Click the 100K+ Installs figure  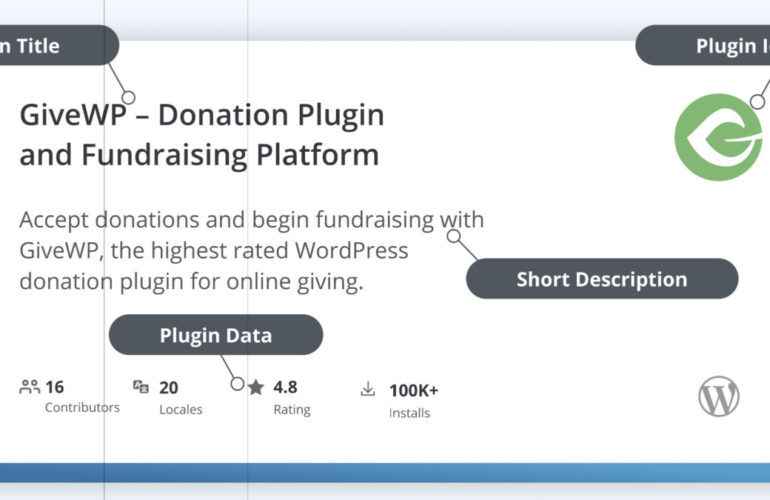point(413,389)
